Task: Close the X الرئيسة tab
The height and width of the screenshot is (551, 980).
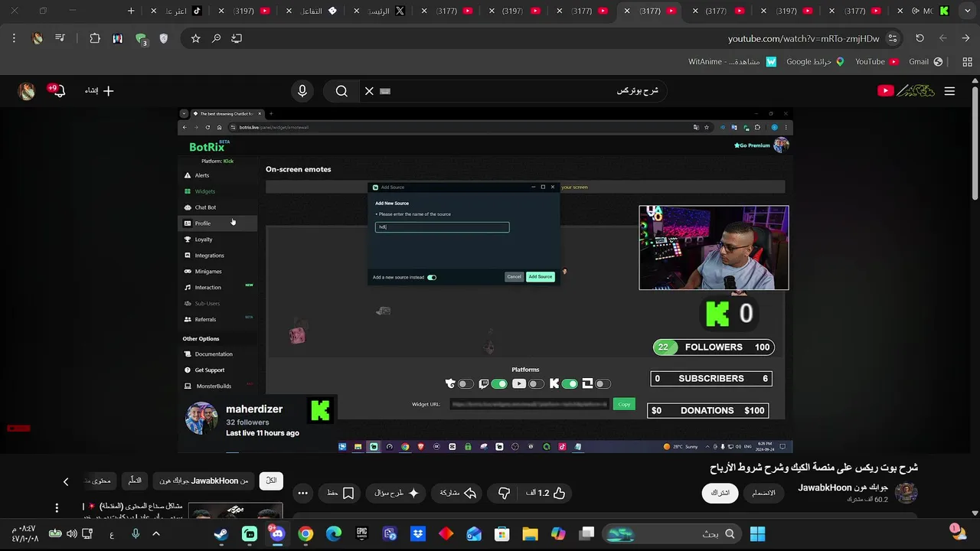Action: pos(356,11)
